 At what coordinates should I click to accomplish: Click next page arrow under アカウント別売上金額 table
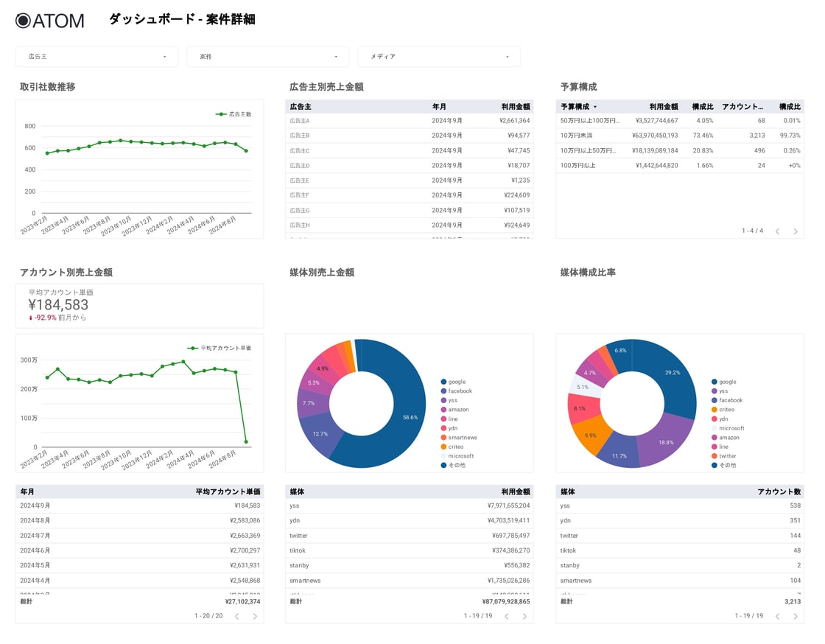(256, 617)
